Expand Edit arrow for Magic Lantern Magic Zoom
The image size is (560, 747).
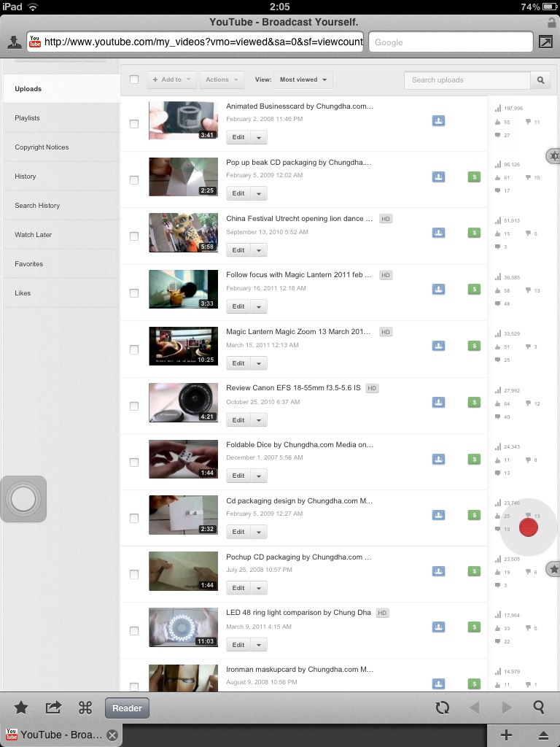[x=260, y=363]
